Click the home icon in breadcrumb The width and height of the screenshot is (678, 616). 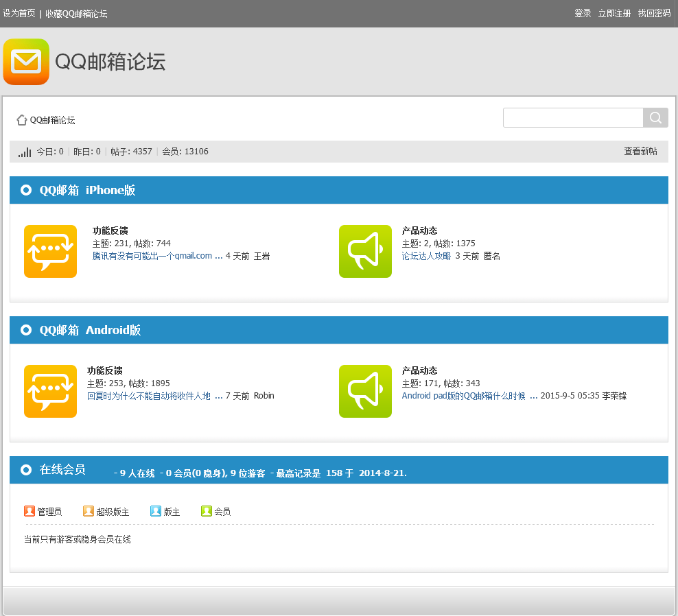[x=22, y=120]
